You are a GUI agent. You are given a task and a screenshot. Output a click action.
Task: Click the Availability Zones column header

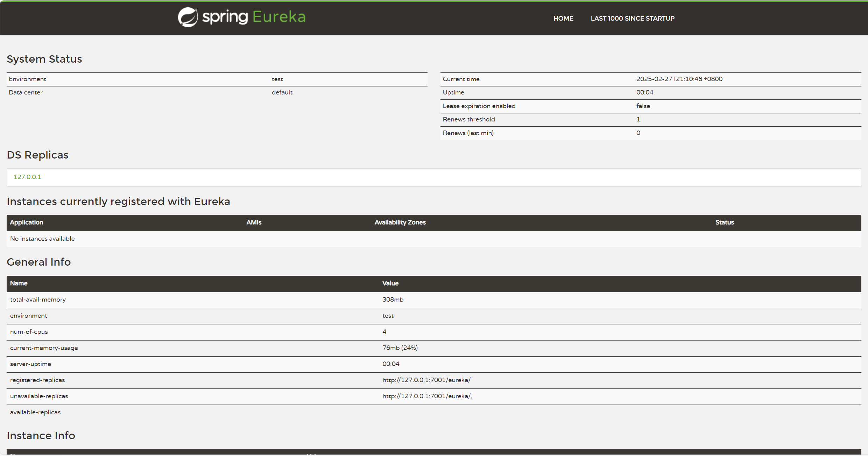pos(400,223)
